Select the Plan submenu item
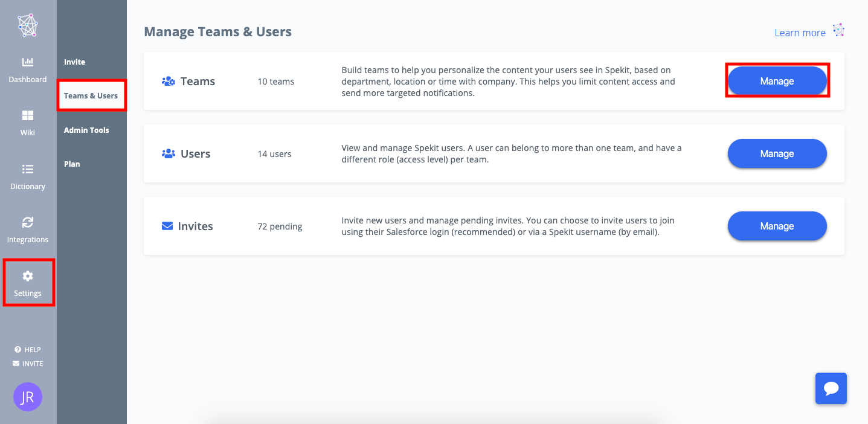Viewport: 868px width, 424px height. [72, 164]
